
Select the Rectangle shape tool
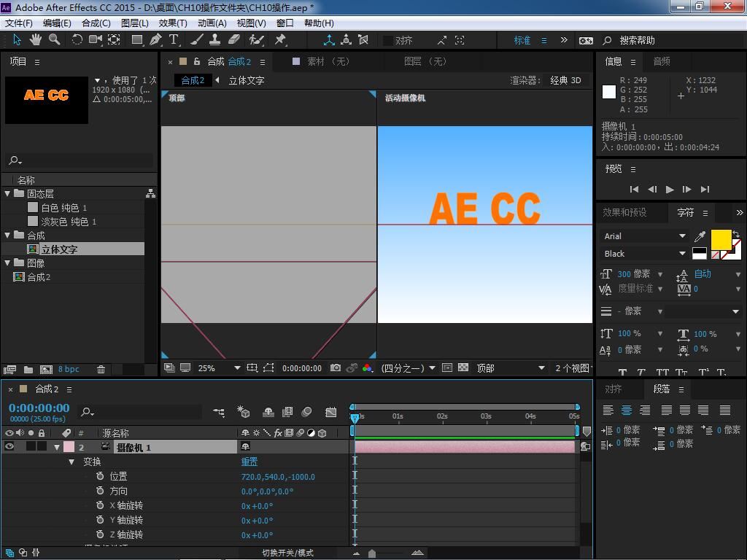(x=137, y=40)
